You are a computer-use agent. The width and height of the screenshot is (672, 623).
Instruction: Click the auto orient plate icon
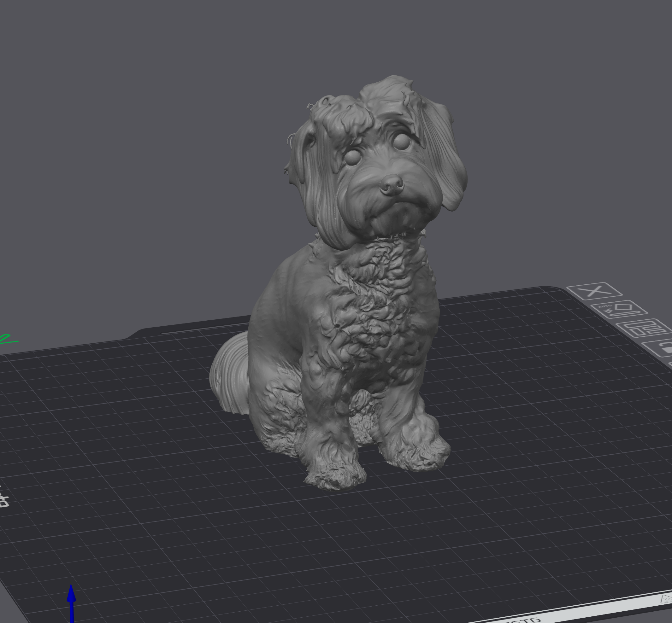(619, 310)
